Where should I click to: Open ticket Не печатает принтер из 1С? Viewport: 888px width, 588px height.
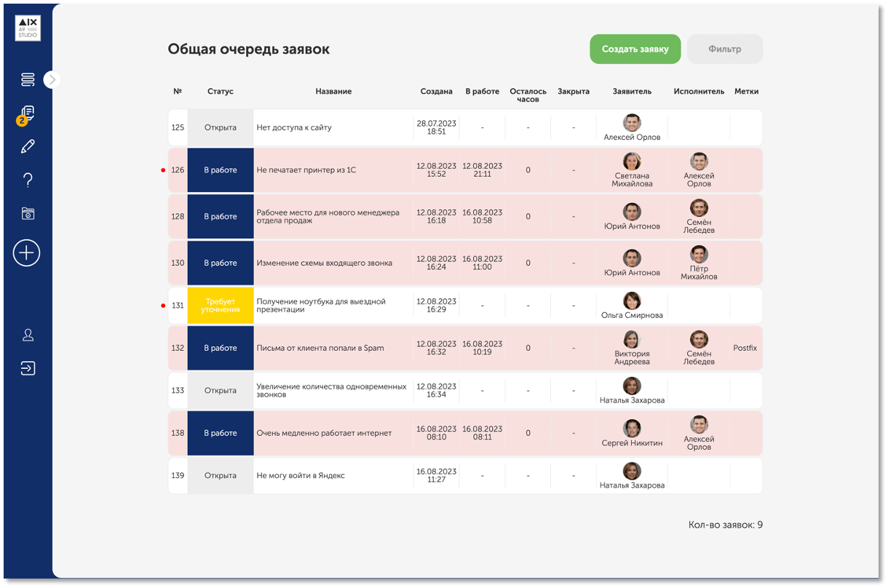[306, 170]
